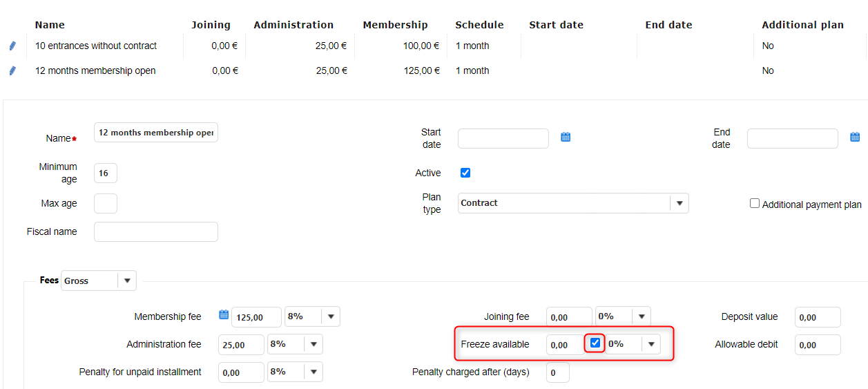The width and height of the screenshot is (868, 389).
Task: Click edit pencil for 10 entrances plan
Action: [x=12, y=46]
